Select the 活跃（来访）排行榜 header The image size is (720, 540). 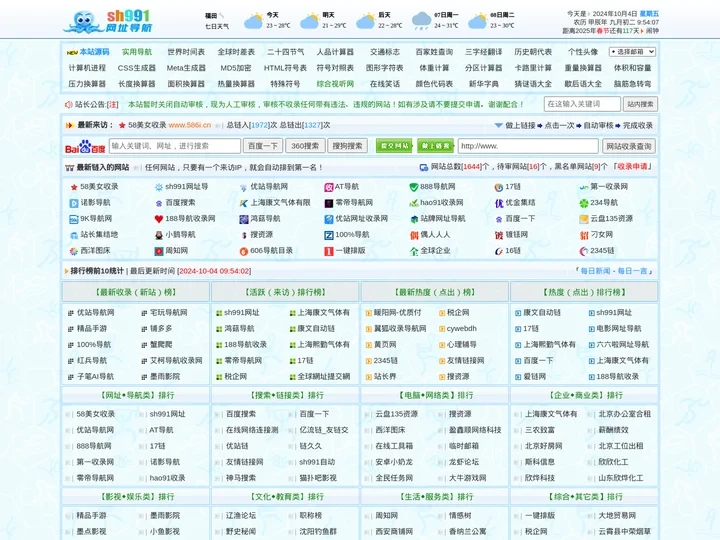click(285, 292)
